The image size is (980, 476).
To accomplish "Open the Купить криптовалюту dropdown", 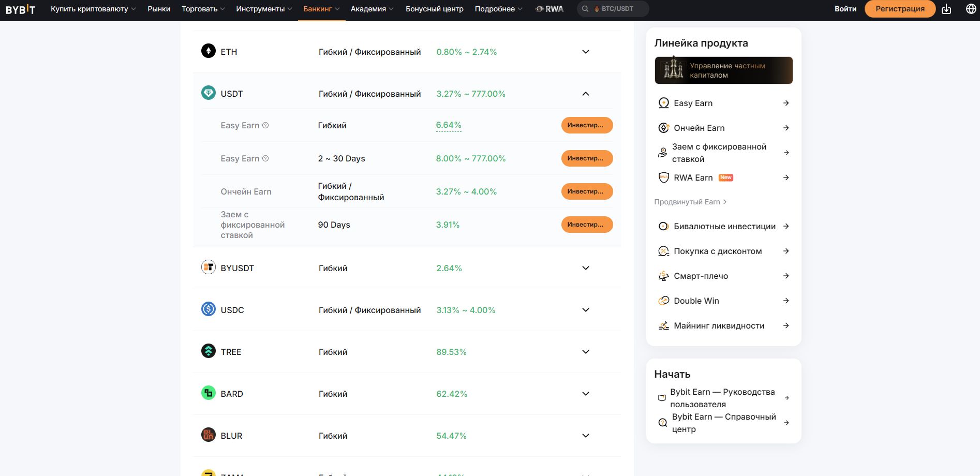I will tap(93, 9).
